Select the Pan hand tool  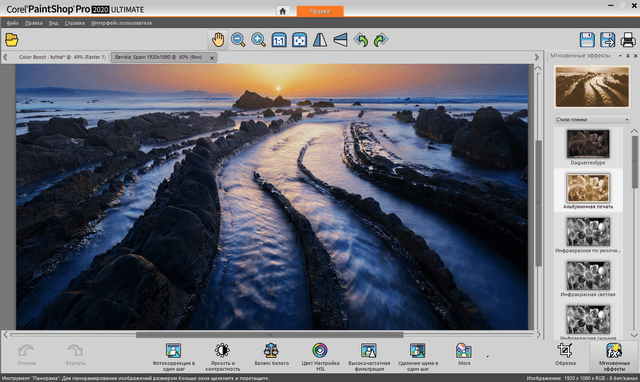[x=218, y=40]
